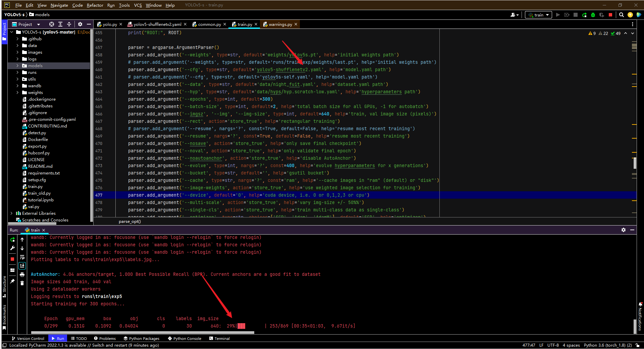The image size is (644, 349).
Task: Toggle scroll to end of console
Action: (22, 266)
